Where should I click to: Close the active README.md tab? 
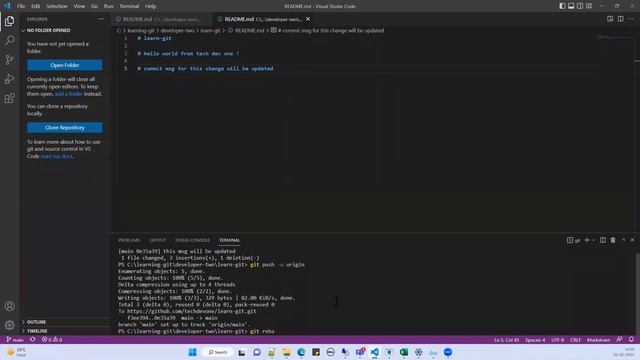[308, 19]
